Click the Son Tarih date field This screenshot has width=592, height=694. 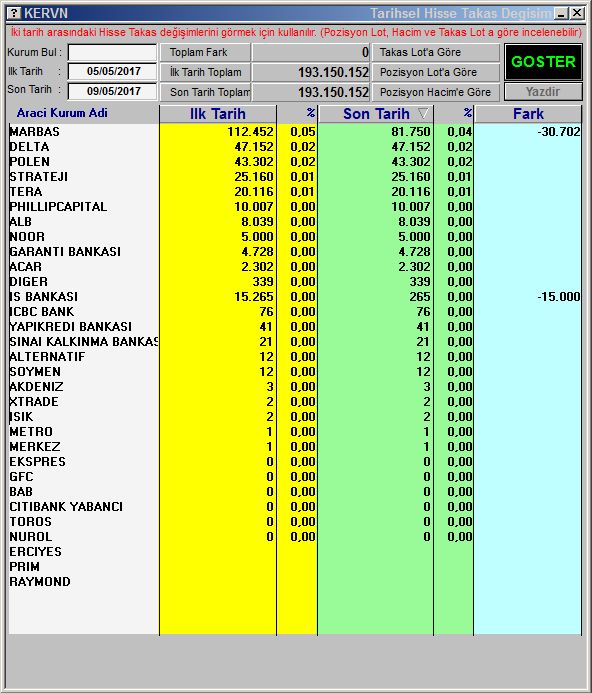112,91
